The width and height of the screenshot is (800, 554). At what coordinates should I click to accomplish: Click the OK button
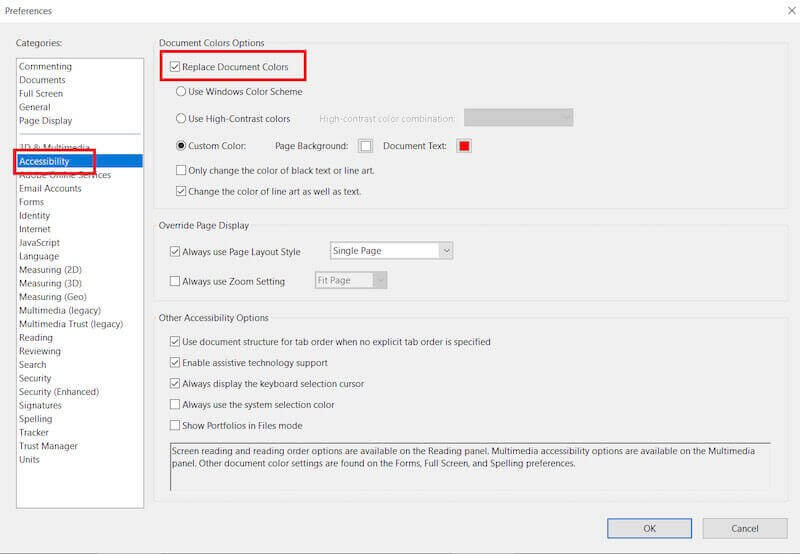649,528
